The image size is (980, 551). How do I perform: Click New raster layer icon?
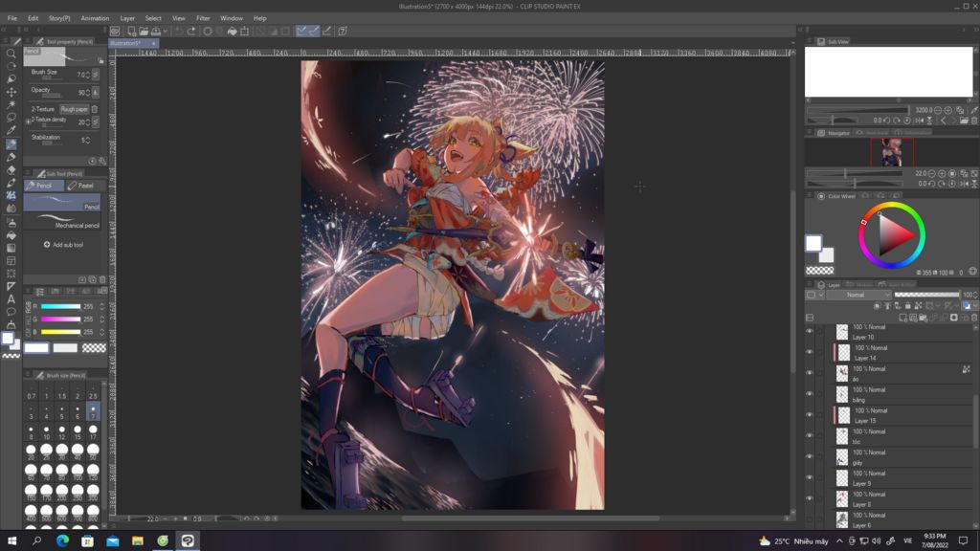coord(902,318)
